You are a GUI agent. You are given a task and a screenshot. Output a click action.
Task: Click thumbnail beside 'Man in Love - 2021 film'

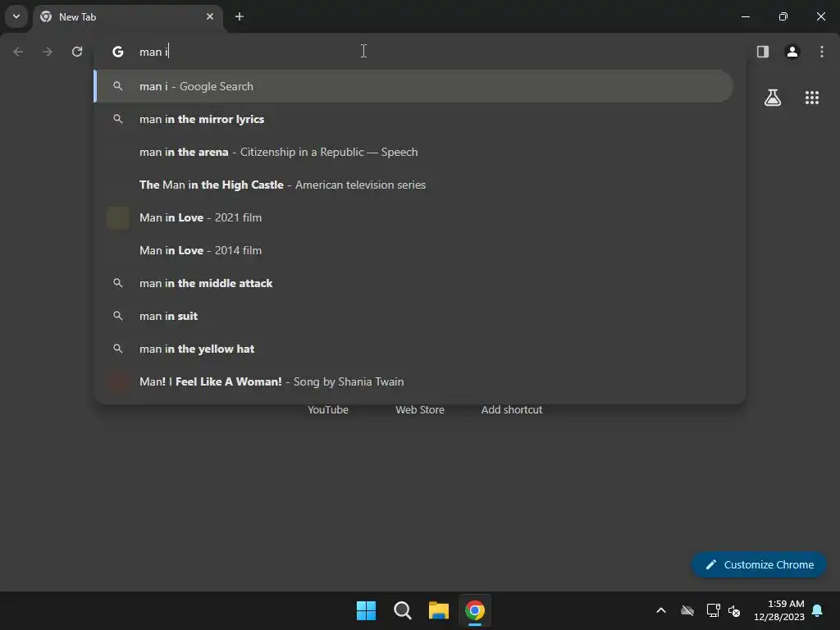(x=118, y=217)
